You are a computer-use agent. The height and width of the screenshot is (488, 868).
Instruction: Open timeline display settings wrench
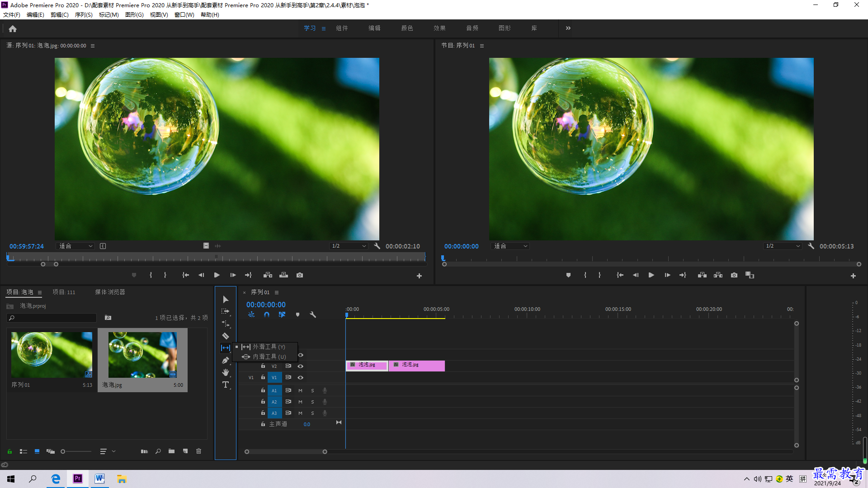click(313, 315)
